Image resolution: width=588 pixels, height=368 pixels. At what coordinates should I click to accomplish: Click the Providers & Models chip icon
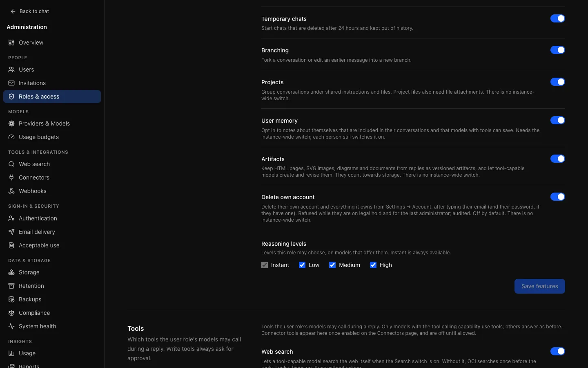pyautogui.click(x=11, y=123)
